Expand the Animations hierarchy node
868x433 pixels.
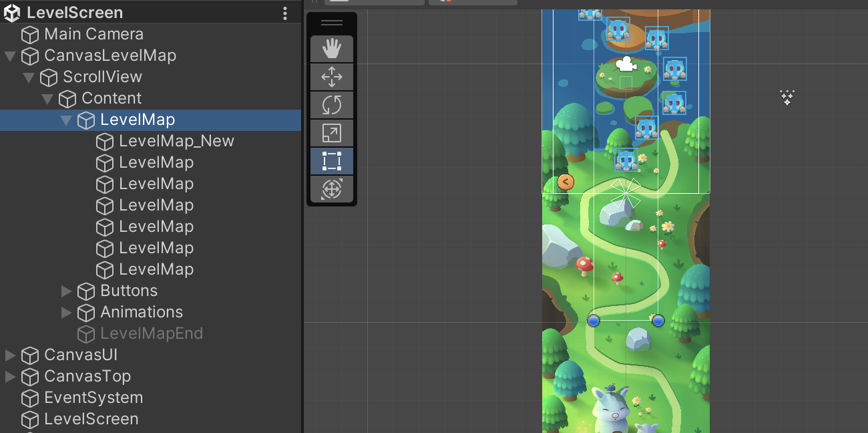[x=66, y=312]
